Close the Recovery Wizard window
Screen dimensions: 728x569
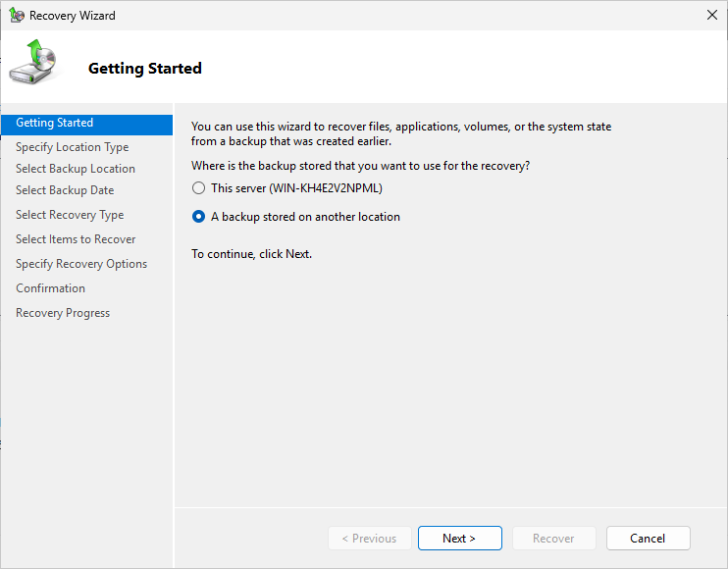[711, 16]
